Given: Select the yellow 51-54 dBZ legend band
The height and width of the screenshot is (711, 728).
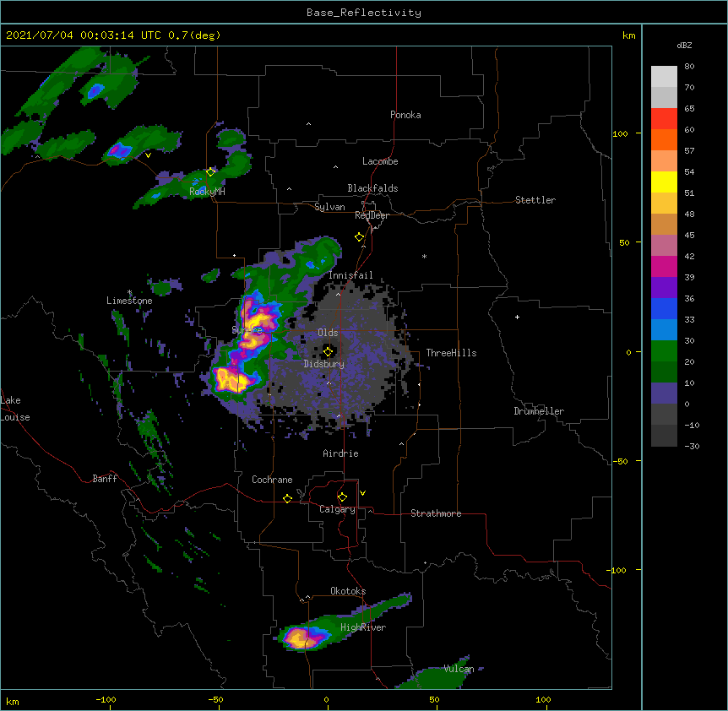Looking at the screenshot, I should coord(664,182).
